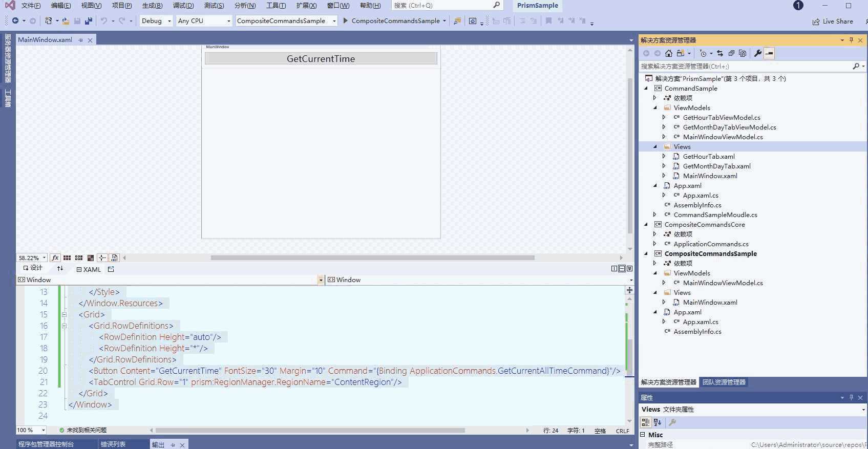The image size is (868, 449).
Task: Click Alphabetical sort icon in Properties panel
Action: click(658, 422)
